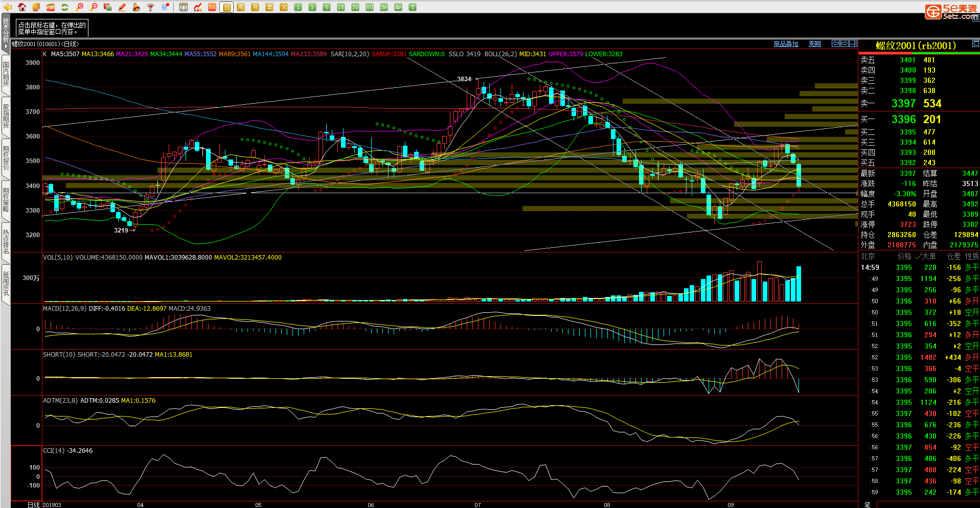Screen dimensions: 980x508
Task: Open the 股指期货 sidebar tab
Action: (6, 116)
